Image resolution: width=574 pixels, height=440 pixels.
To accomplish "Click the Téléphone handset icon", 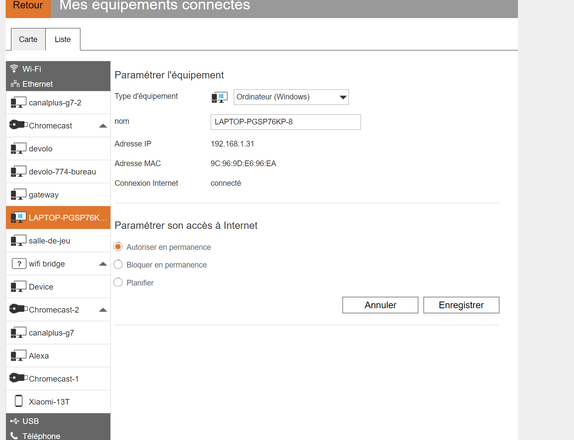I will tap(14, 436).
